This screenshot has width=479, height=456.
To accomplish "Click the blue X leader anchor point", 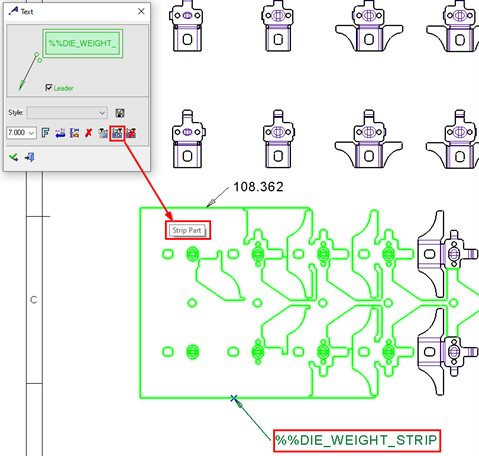I will (234, 398).
